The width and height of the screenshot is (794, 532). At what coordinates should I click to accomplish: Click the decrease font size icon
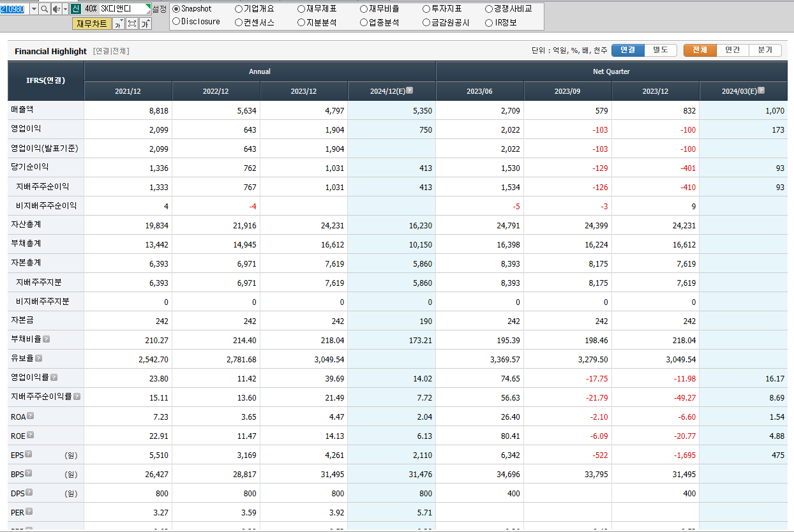(x=119, y=24)
